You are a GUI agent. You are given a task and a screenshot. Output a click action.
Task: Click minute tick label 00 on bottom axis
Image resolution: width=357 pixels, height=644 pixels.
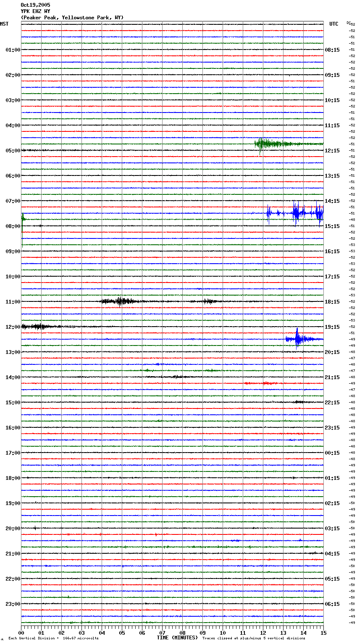point(21,633)
